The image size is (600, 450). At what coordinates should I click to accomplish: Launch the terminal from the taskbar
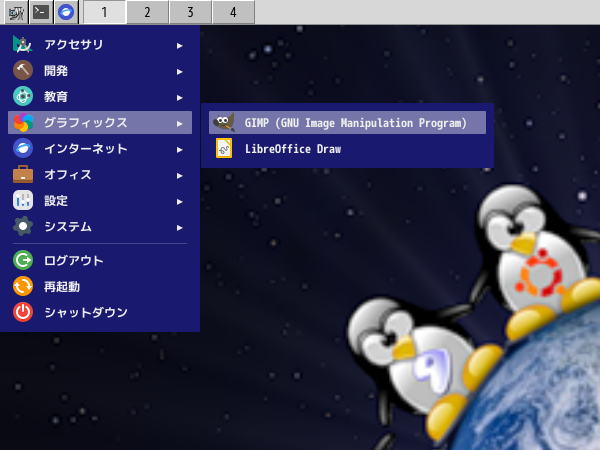click(41, 12)
